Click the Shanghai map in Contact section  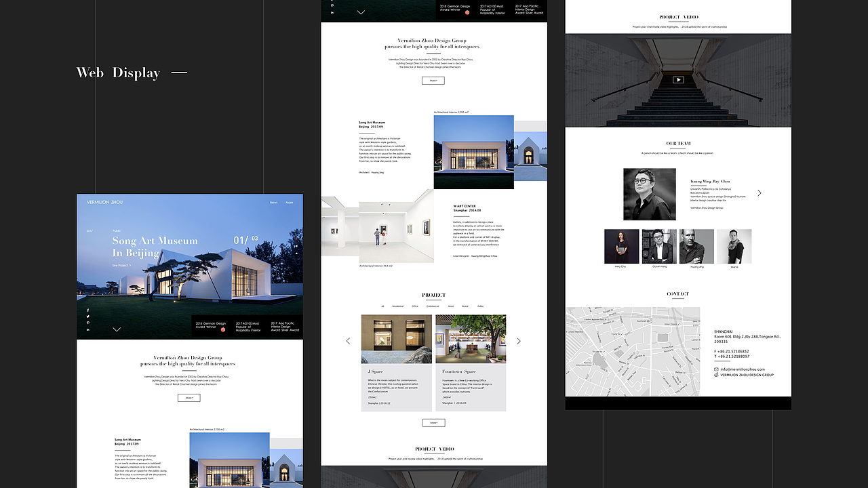[x=633, y=352]
